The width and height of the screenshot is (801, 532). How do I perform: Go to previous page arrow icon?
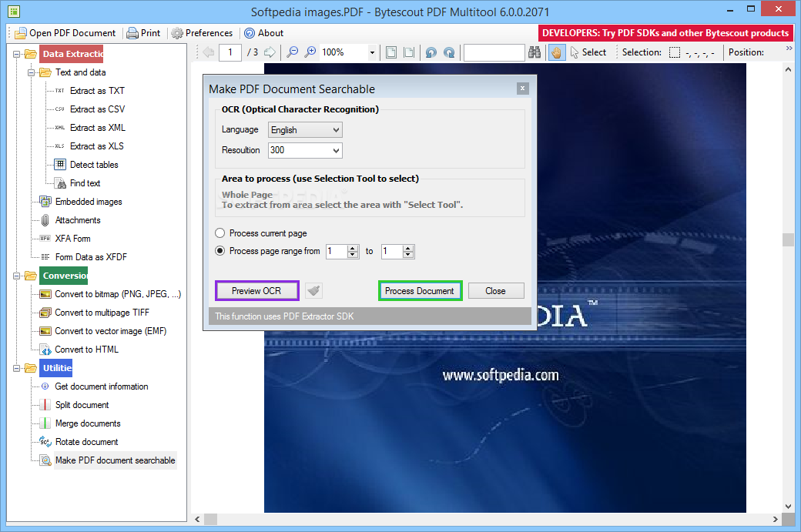tap(209, 52)
